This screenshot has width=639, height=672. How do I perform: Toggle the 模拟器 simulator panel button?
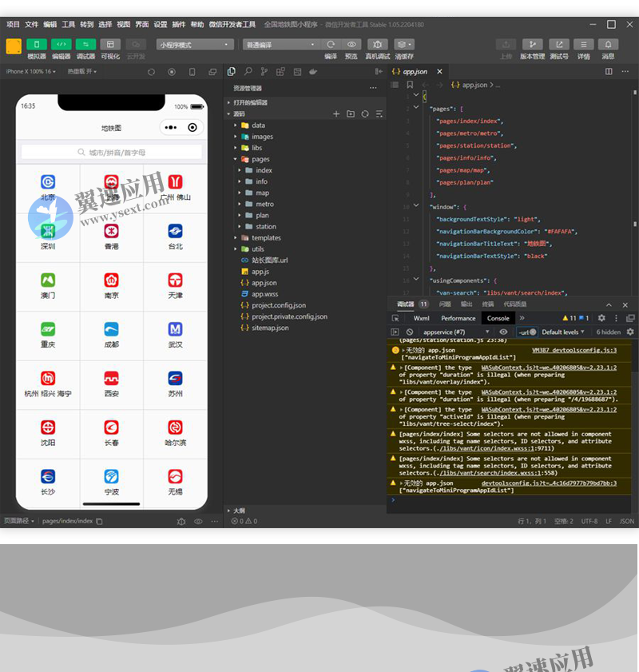point(37,45)
